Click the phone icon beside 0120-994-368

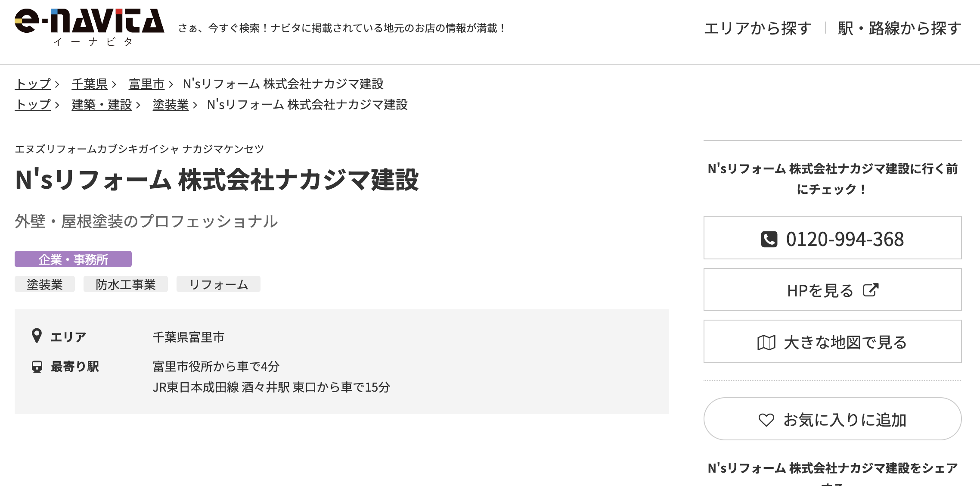coord(769,239)
